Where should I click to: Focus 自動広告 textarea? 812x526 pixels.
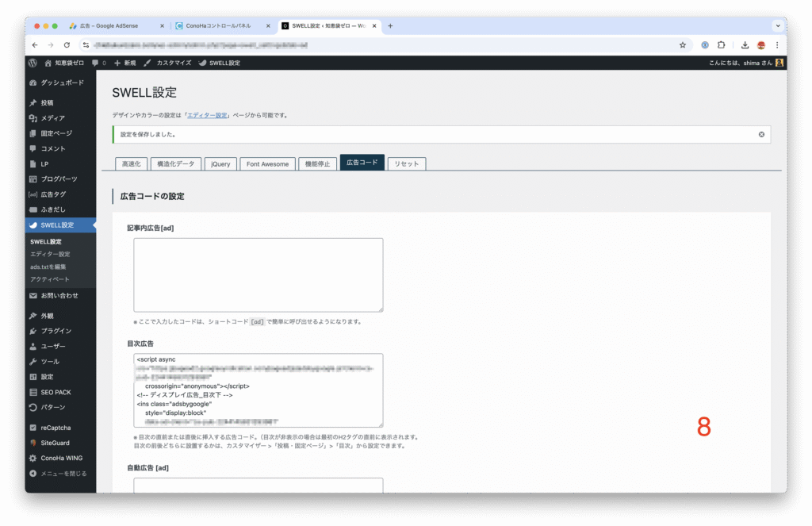[259, 485]
